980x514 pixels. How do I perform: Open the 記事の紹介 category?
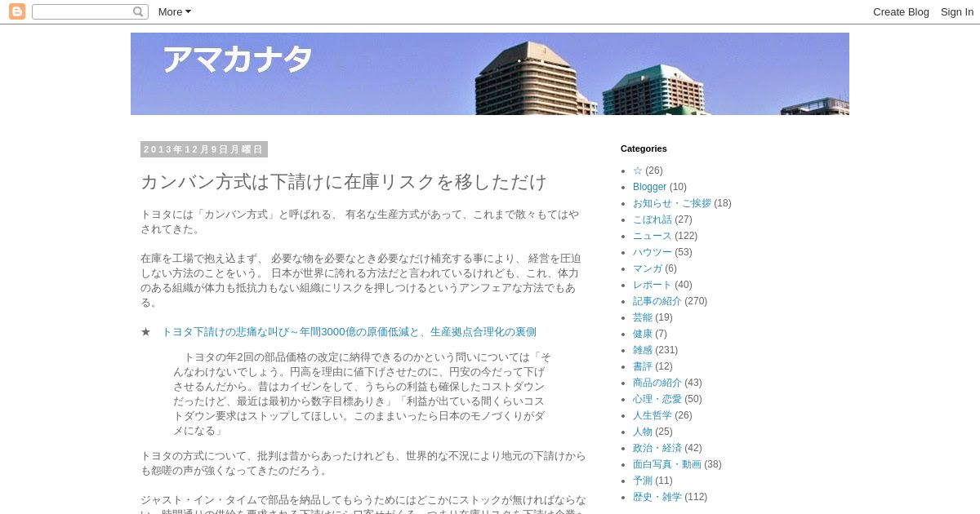(657, 301)
